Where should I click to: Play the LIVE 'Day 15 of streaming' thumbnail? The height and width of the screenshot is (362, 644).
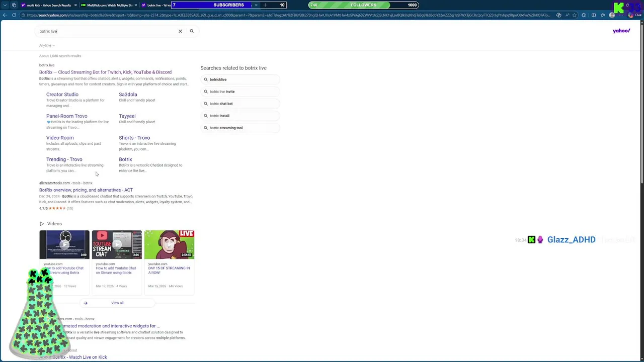click(x=169, y=245)
